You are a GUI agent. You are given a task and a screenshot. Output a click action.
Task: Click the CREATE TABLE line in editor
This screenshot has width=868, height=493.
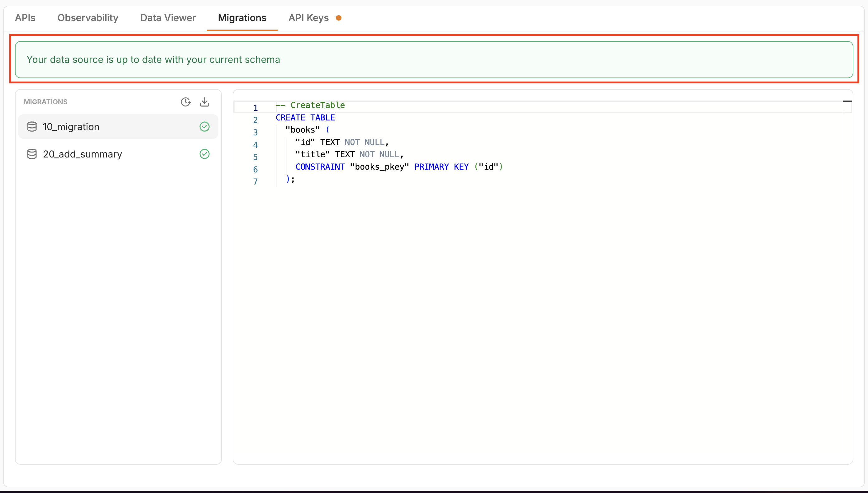click(305, 118)
